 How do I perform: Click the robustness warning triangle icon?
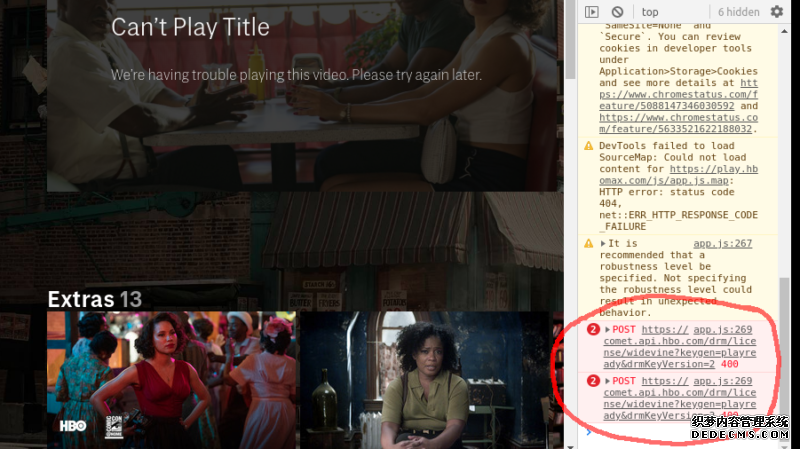point(589,244)
